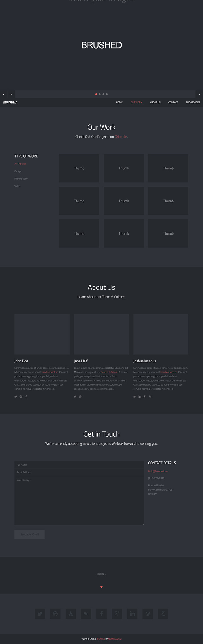Viewport: 203px width, 644px height.
Task: Filter projects by Design
Action: [18, 171]
